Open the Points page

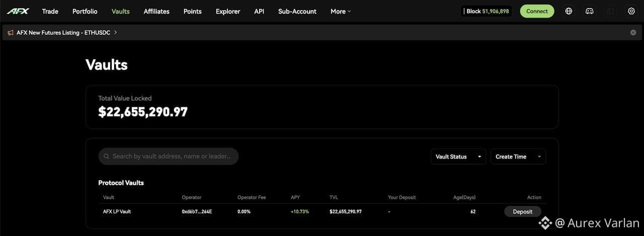[x=193, y=11]
